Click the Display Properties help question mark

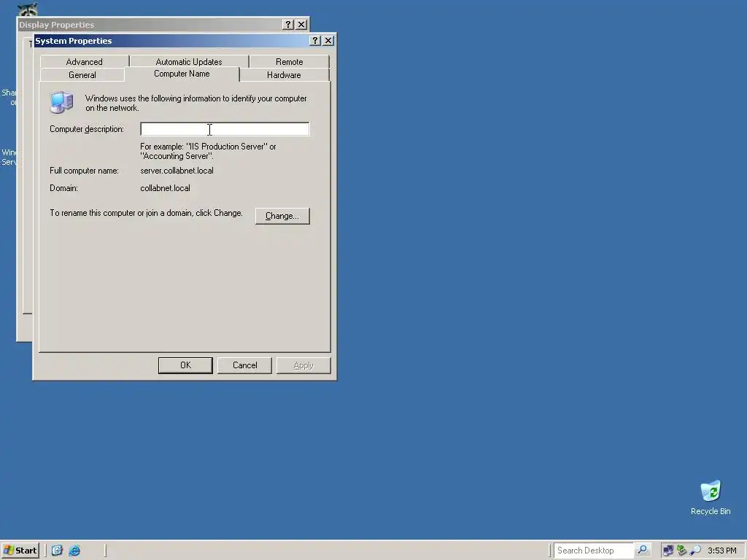click(x=287, y=24)
